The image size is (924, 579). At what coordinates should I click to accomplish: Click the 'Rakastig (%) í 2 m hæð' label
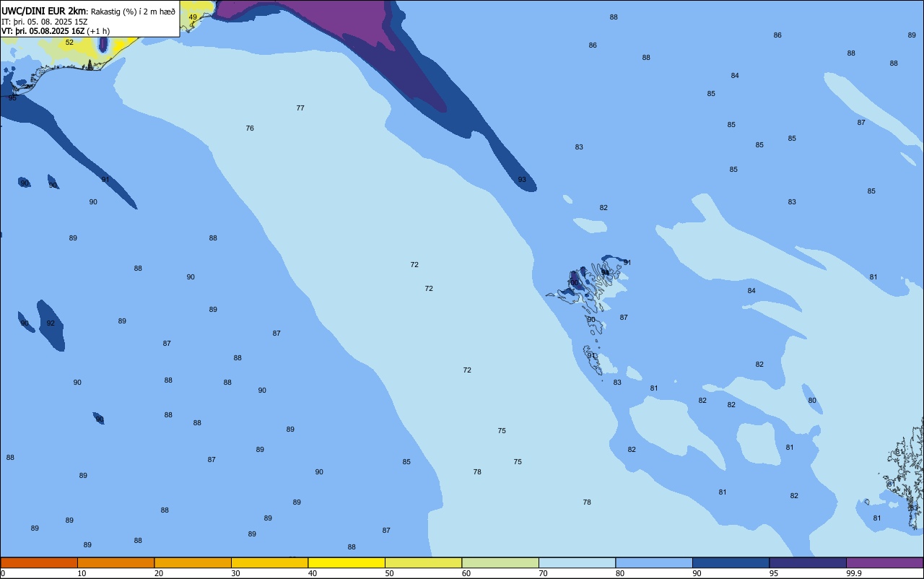click(133, 12)
